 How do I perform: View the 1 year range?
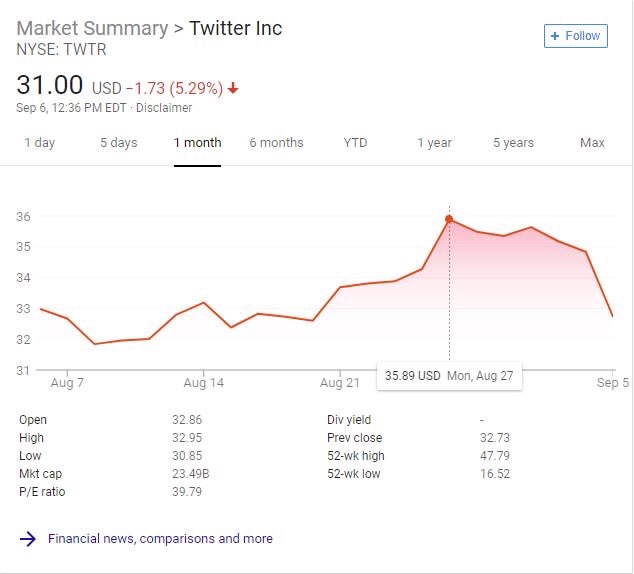point(434,143)
